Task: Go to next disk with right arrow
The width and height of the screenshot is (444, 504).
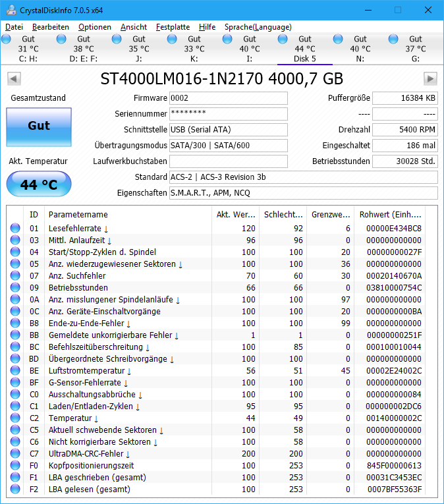Action: pyautogui.click(x=430, y=79)
